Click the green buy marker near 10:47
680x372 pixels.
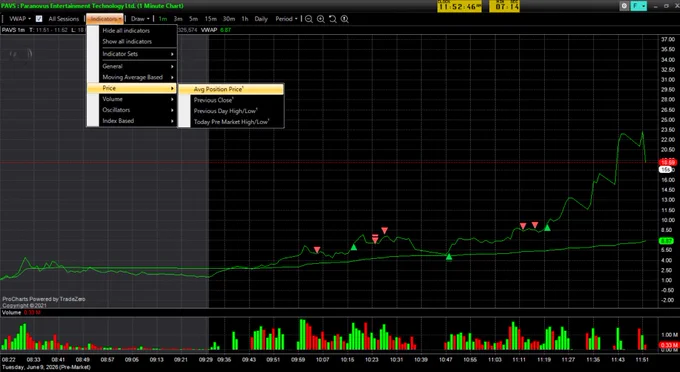[x=449, y=257]
